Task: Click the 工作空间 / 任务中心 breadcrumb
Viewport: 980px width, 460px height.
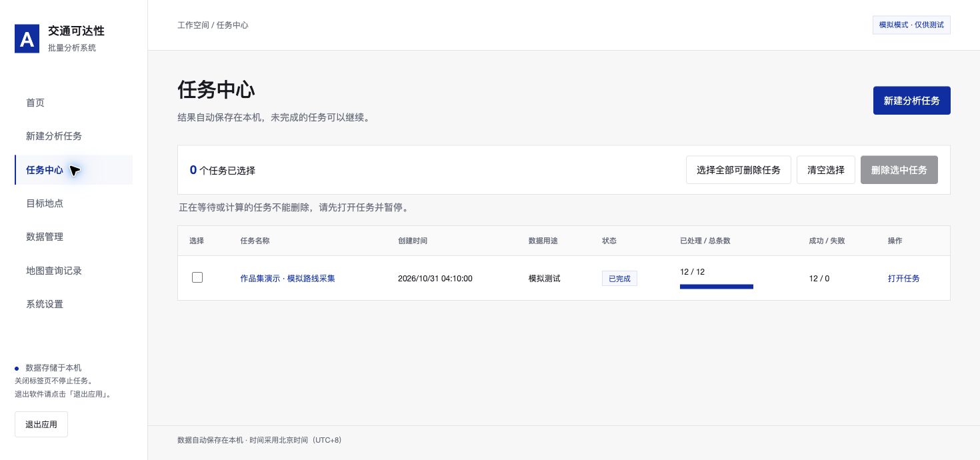Action: (x=213, y=25)
